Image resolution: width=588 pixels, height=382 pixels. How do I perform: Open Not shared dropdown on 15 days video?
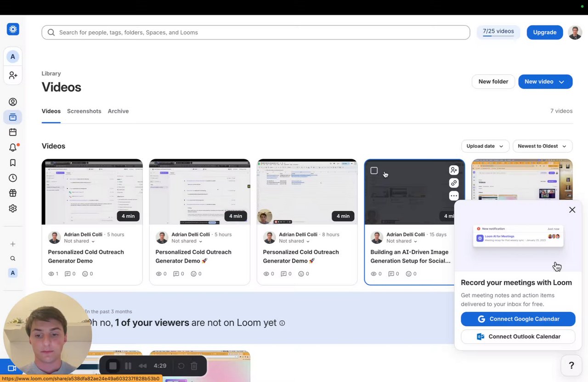click(x=403, y=241)
